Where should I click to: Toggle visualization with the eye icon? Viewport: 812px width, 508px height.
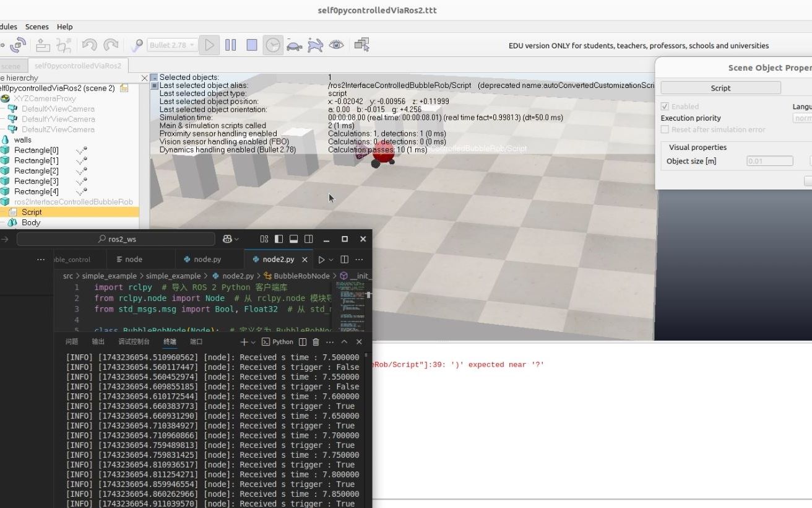pos(336,45)
